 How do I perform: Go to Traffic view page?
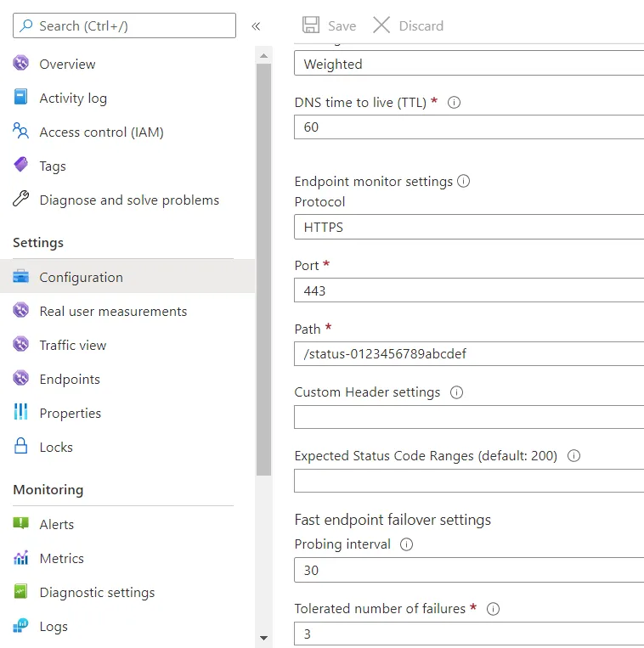point(73,345)
